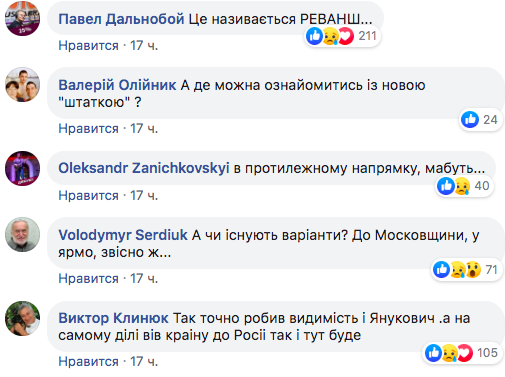Image resolution: width=505 pixels, height=377 pixels.
Task: Click the sad emoji on Виктор Клинюк's comment
Action: click(450, 353)
